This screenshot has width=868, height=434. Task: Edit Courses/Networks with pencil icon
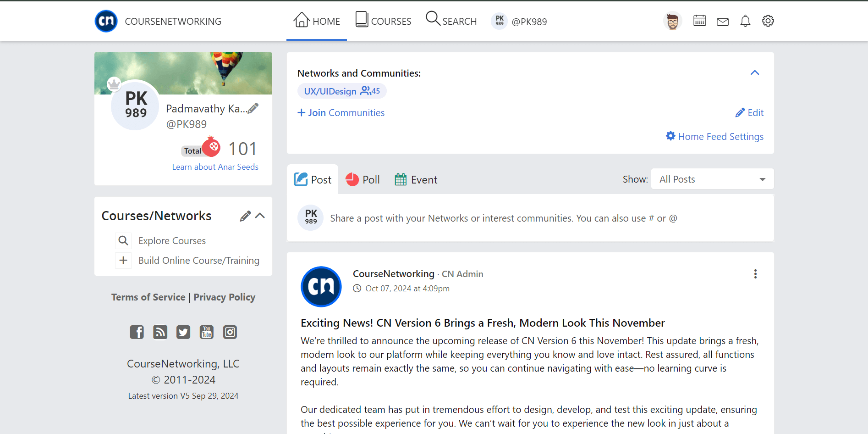pyautogui.click(x=245, y=216)
